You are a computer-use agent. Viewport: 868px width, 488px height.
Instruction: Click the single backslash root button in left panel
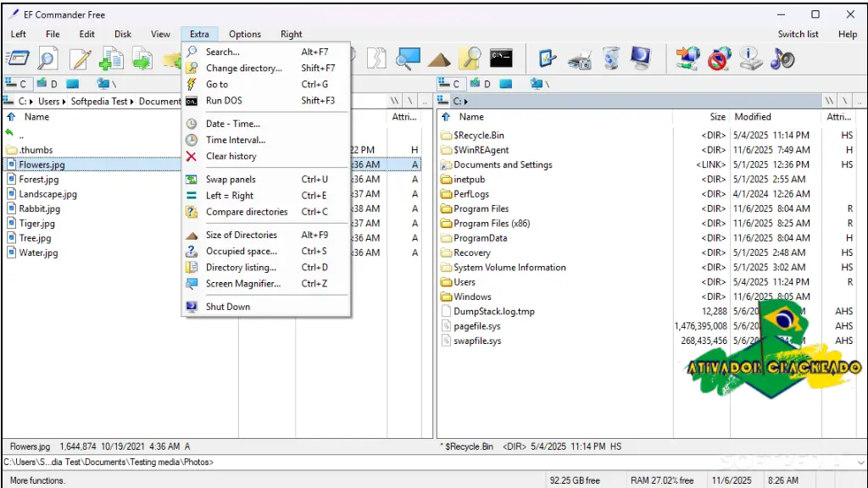click(409, 102)
